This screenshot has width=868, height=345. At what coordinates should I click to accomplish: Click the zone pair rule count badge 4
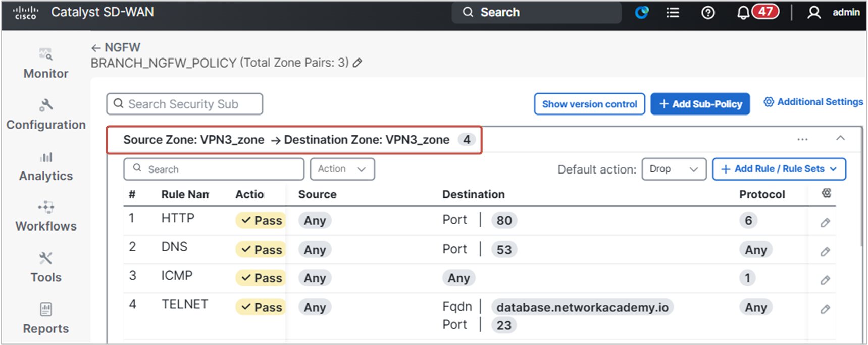click(467, 140)
